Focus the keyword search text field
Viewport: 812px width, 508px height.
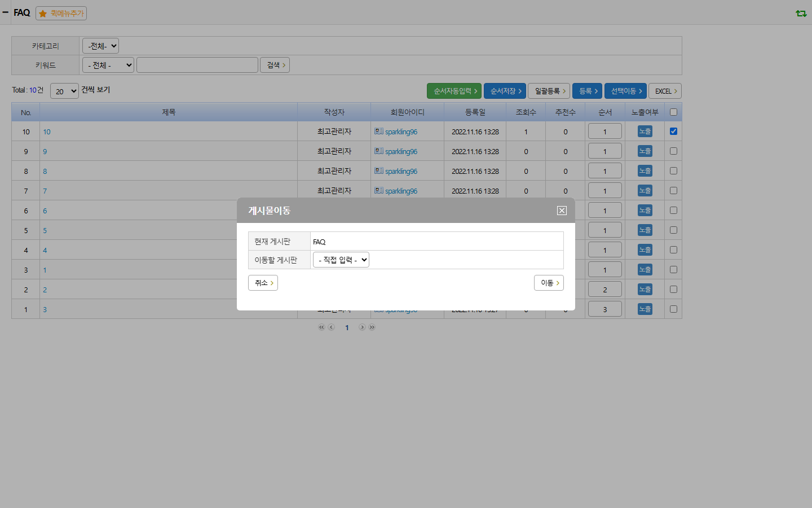click(197, 65)
